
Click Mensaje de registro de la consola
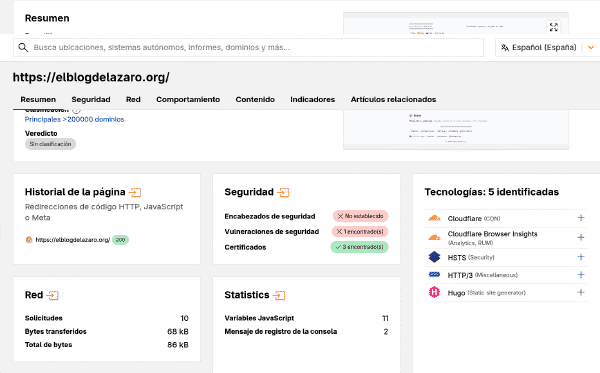click(x=280, y=332)
